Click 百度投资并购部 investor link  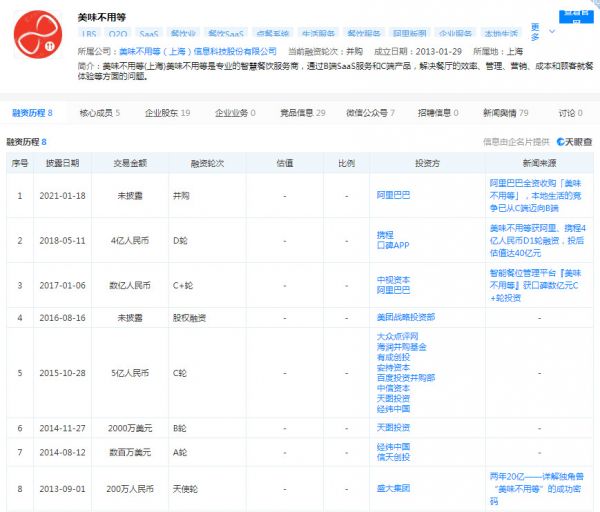pos(405,378)
